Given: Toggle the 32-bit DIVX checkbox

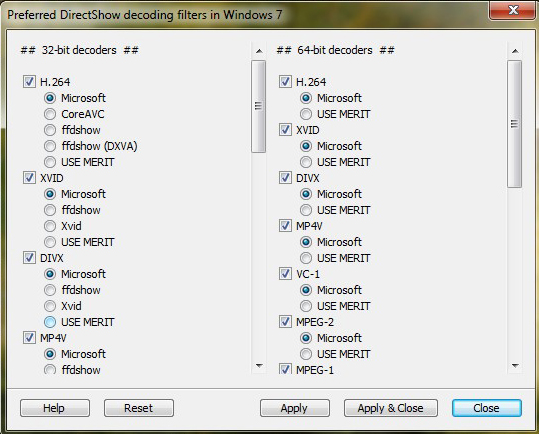Looking at the screenshot, I should (29, 258).
